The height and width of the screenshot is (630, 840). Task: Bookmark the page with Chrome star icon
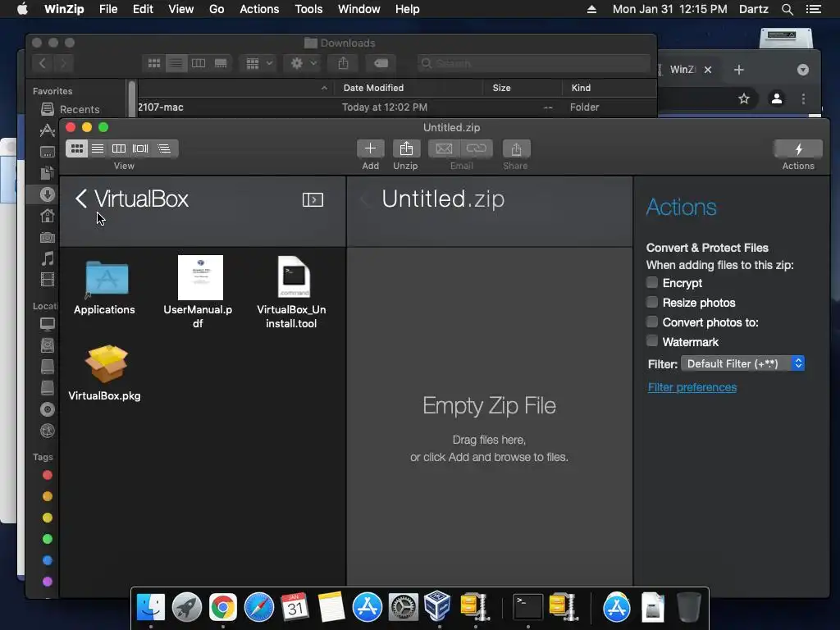click(x=743, y=98)
